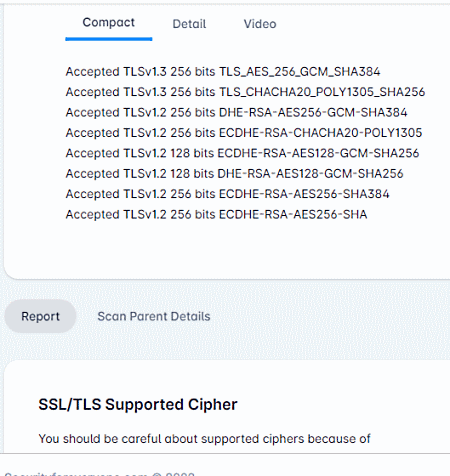Click the SSL/TLS Supported Cipher heading
The height and width of the screenshot is (476, 450).
138,404
